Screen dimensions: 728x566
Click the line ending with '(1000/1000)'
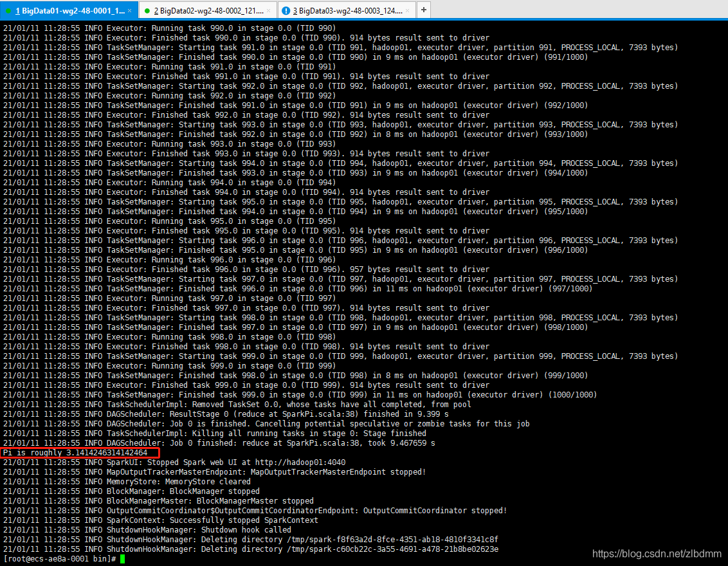[300, 395]
